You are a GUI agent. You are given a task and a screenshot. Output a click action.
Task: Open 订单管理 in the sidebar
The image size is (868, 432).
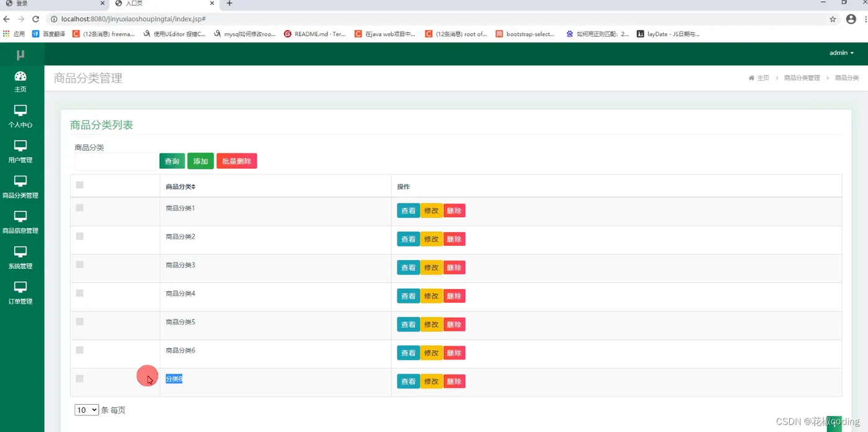click(20, 293)
